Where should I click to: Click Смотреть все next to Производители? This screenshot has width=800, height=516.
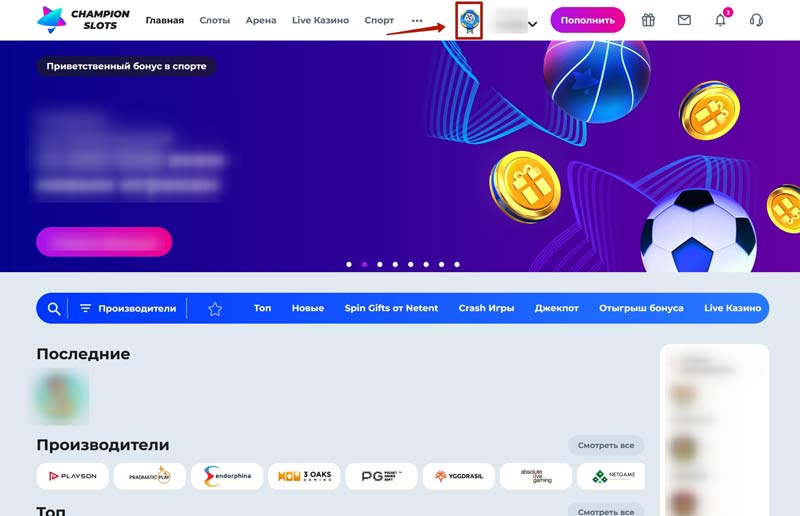pos(606,445)
